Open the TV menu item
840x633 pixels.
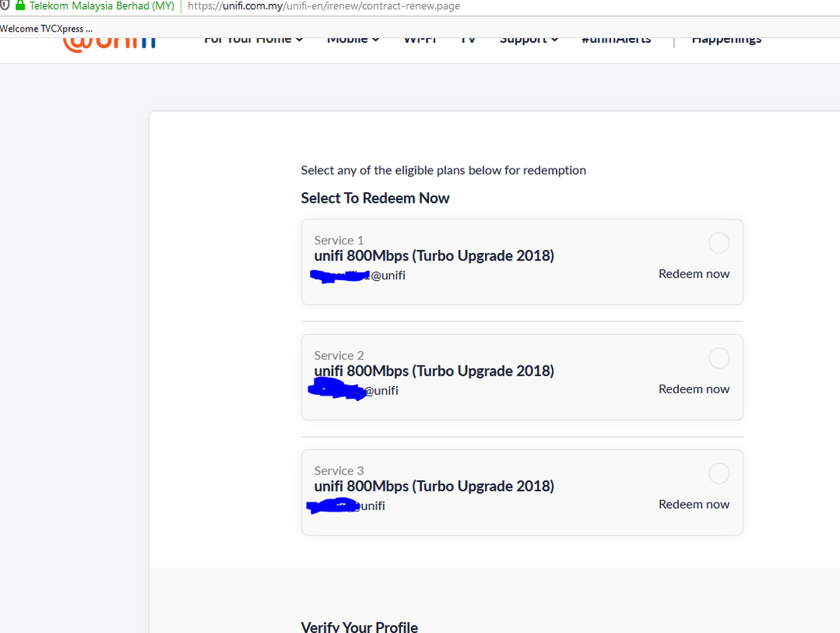pyautogui.click(x=468, y=40)
